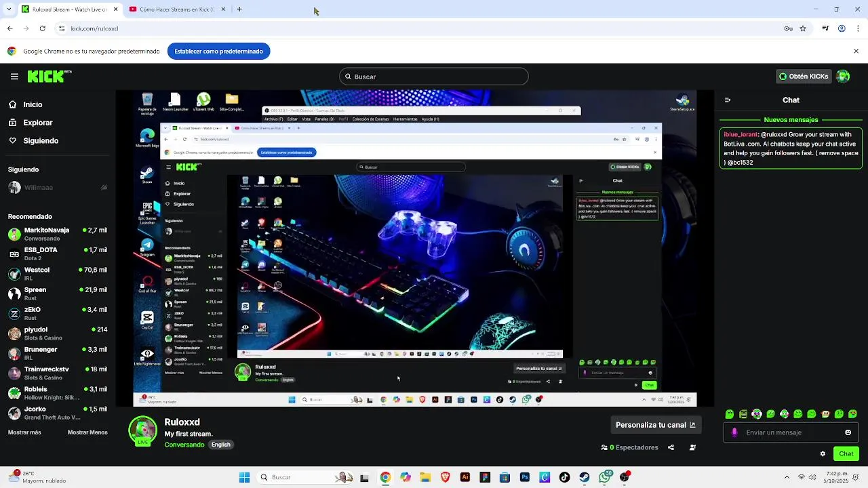Viewport: 868px width, 488px height.
Task: Click the green Chat send button
Action: [x=846, y=454]
